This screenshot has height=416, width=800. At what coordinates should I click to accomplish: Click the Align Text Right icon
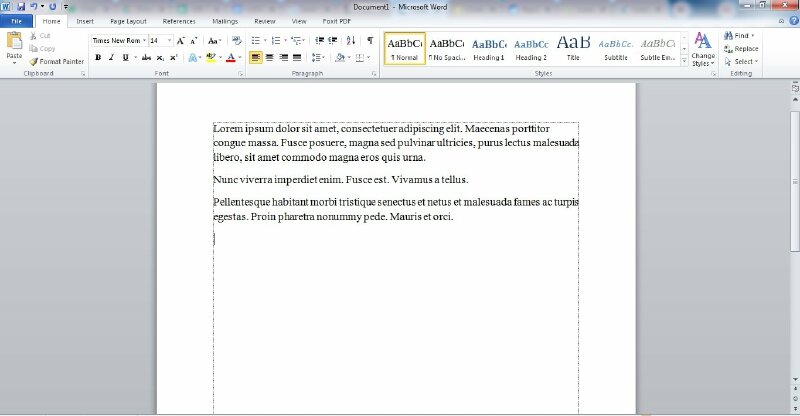point(283,57)
